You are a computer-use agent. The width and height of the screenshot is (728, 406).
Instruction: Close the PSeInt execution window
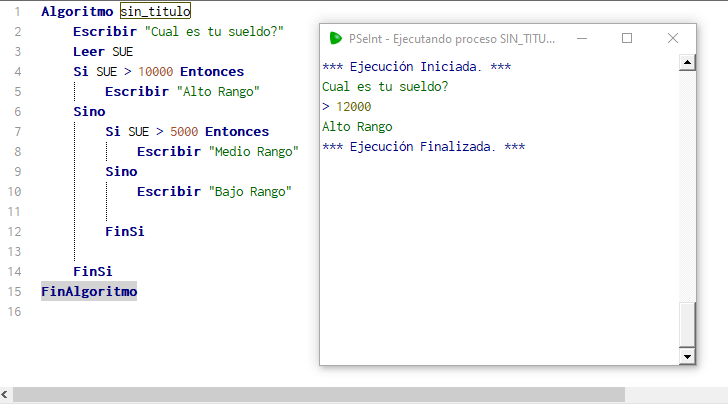click(673, 39)
